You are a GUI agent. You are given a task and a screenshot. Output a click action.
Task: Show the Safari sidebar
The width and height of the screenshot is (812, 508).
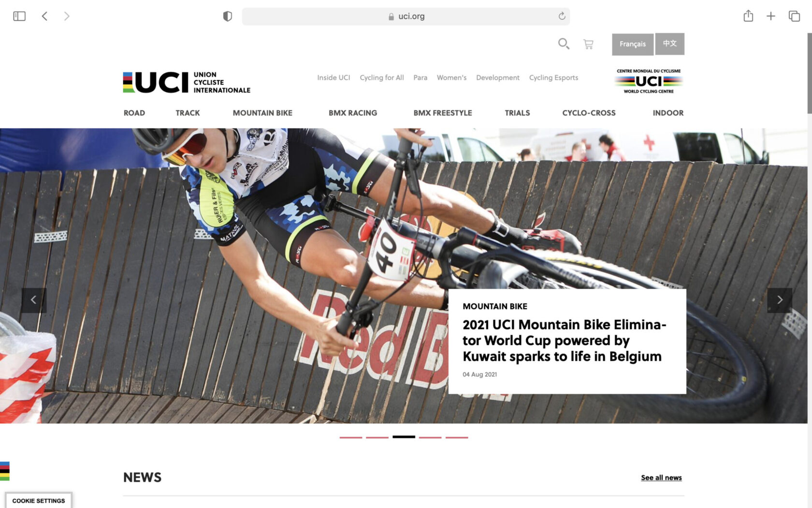(x=19, y=16)
